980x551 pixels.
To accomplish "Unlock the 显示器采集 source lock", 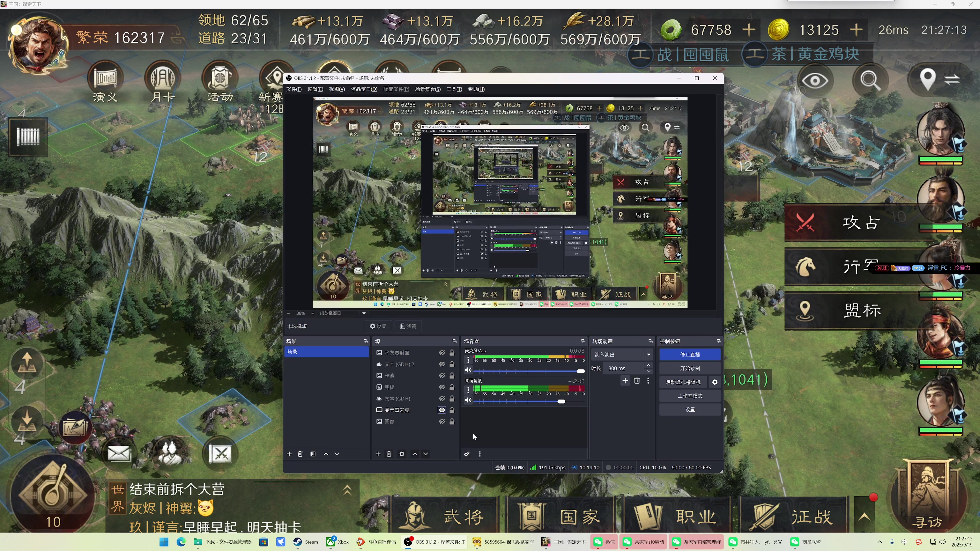I will tap(452, 410).
